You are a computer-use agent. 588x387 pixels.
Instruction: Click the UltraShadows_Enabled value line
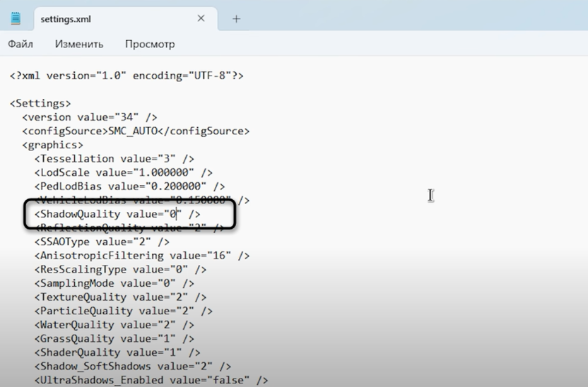151,380
